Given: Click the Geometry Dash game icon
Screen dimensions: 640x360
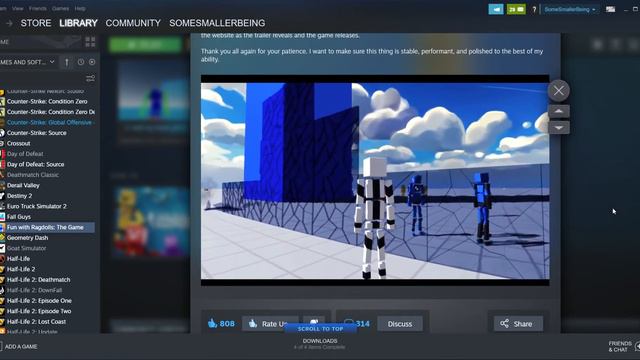Looking at the screenshot, I should click(x=2, y=238).
